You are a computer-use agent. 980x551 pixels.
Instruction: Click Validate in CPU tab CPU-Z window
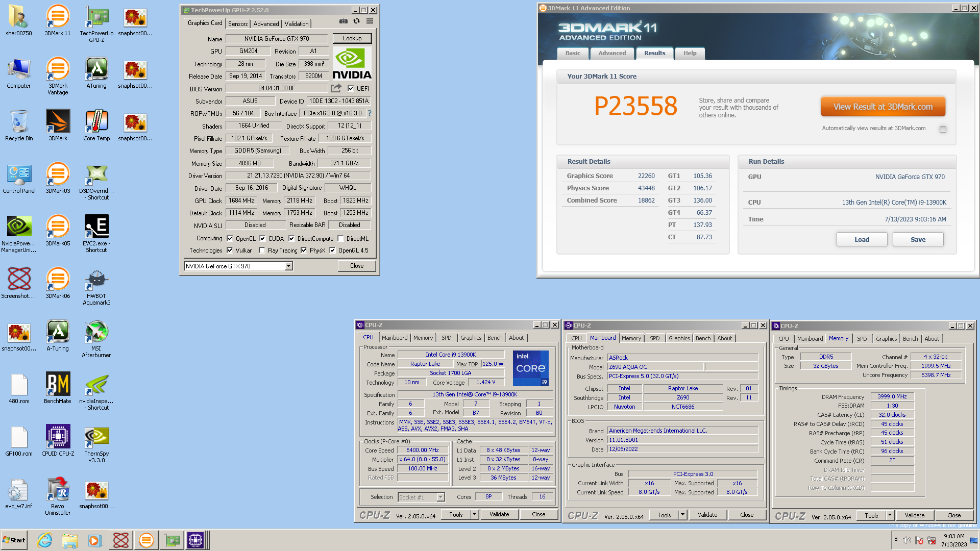pos(499,514)
